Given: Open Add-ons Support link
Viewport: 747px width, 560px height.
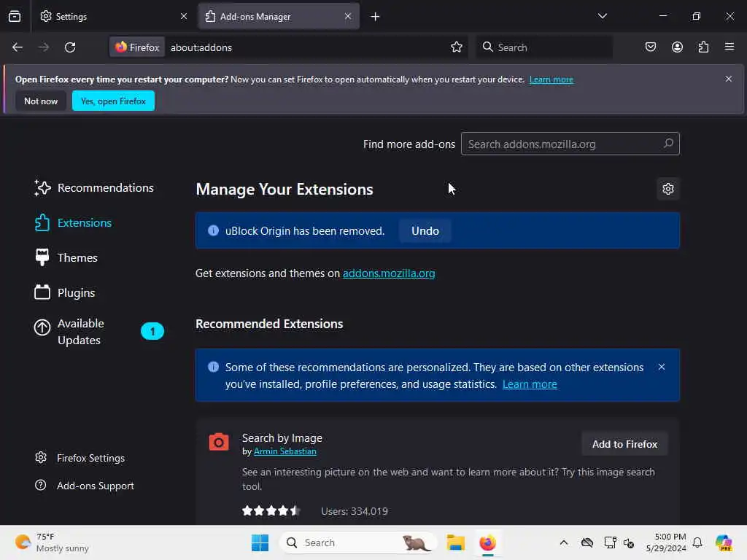Looking at the screenshot, I should point(85,486).
